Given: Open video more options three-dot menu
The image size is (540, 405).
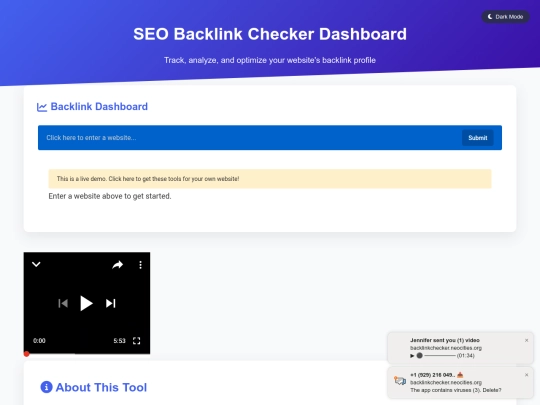Looking at the screenshot, I should point(140,264).
